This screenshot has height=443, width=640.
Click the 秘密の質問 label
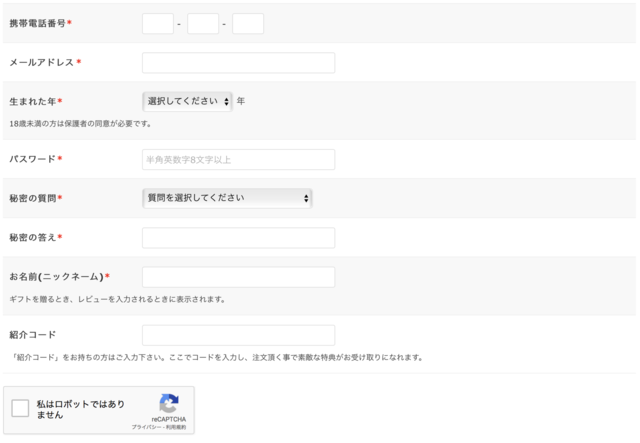click(x=33, y=198)
